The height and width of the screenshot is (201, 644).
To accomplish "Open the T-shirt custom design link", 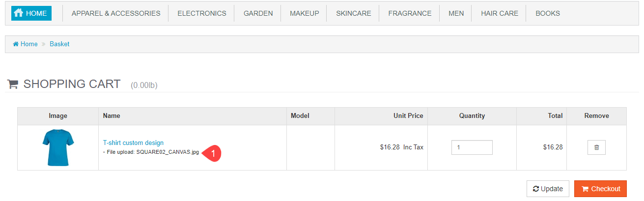I will pyautogui.click(x=133, y=143).
